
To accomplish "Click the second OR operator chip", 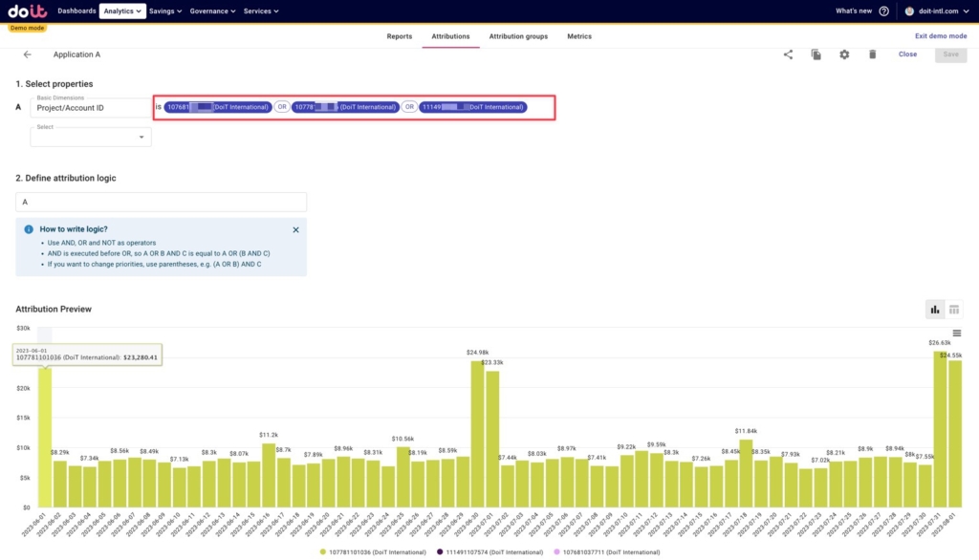I will (x=409, y=107).
